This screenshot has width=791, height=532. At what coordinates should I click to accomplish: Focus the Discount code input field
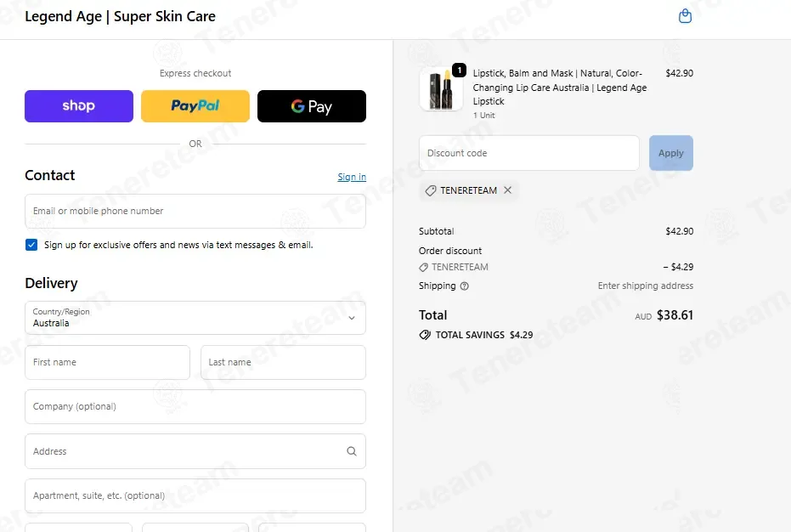(529, 153)
